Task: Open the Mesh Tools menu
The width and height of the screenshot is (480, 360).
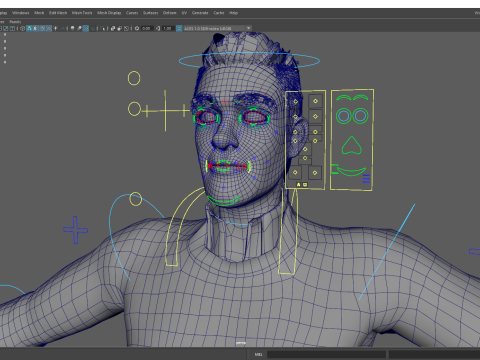Action: point(82,13)
